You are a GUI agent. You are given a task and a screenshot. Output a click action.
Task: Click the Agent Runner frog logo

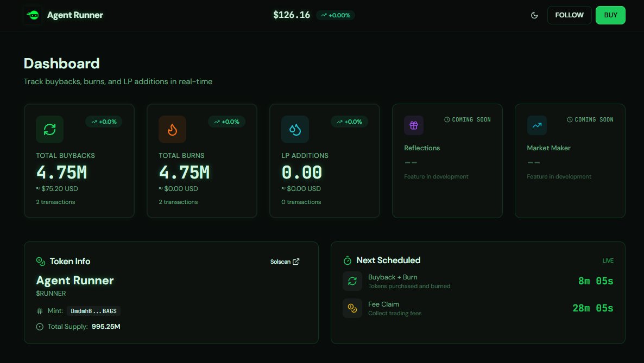pos(33,15)
